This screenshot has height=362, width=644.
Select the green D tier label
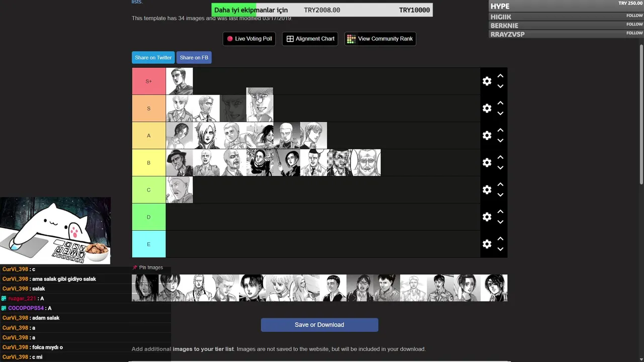[x=148, y=217]
